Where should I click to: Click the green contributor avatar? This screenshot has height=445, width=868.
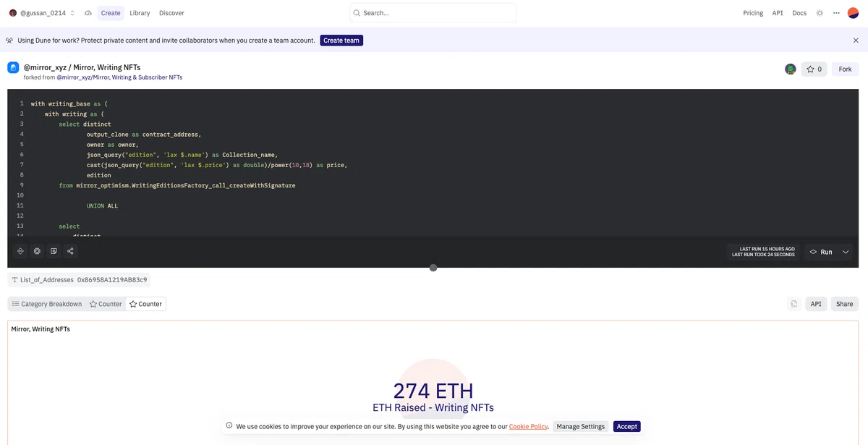tap(791, 69)
